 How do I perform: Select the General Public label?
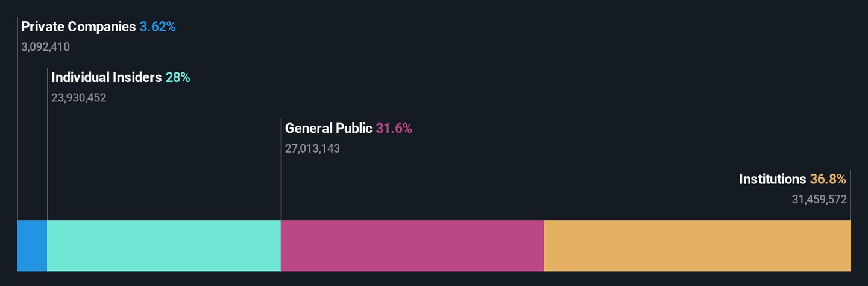pyautogui.click(x=329, y=128)
